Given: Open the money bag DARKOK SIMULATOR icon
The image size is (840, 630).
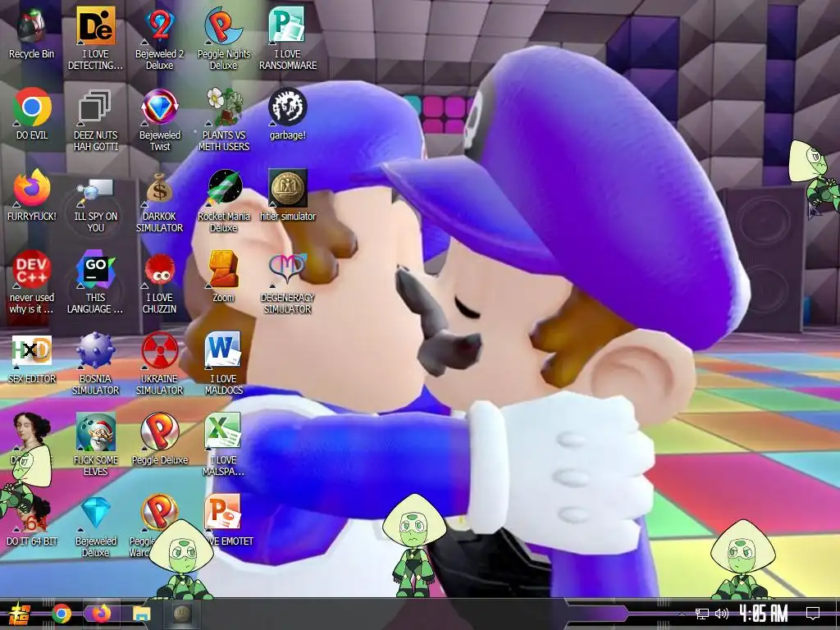Looking at the screenshot, I should [x=160, y=188].
